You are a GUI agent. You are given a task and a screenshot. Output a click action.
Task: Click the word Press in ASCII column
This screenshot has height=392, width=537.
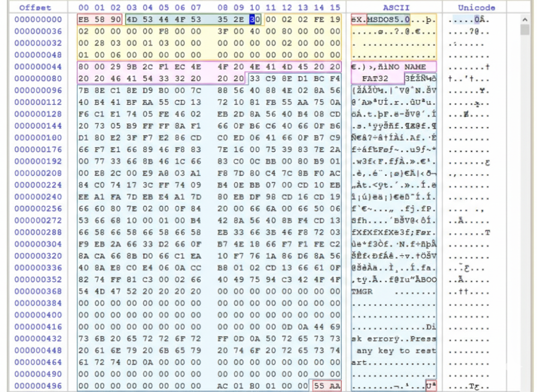pos(423,339)
